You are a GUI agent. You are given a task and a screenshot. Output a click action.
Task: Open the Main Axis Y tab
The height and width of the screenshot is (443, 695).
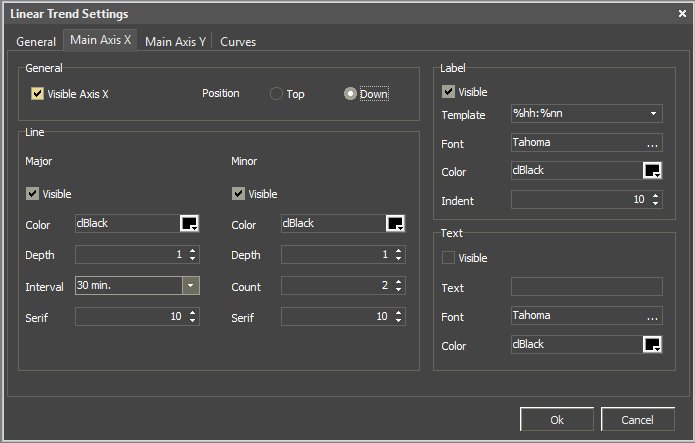pyautogui.click(x=175, y=42)
